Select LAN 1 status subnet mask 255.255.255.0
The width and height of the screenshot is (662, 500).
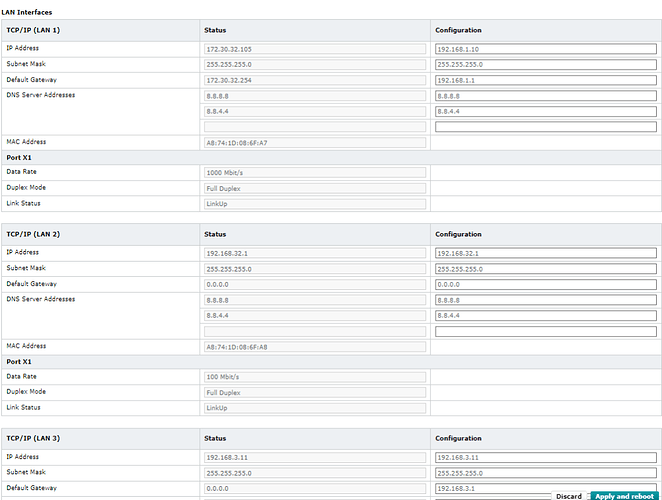coord(315,65)
